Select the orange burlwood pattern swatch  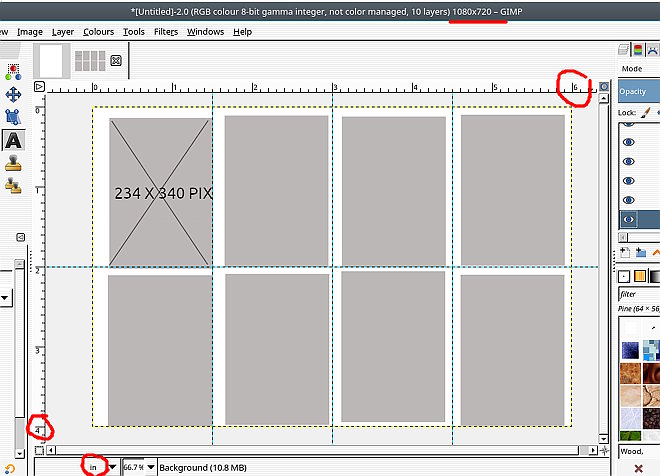tap(630, 373)
